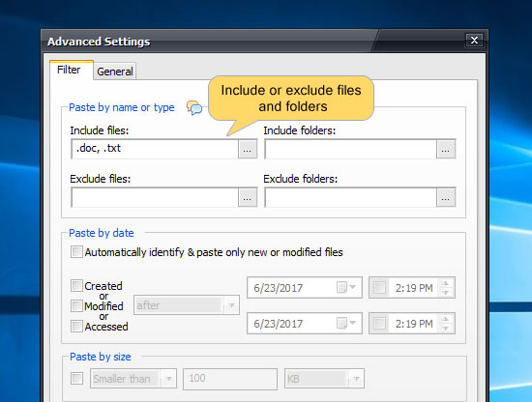Close the Advanced Settings dialog
The width and height of the screenshot is (532, 402).
[474, 41]
